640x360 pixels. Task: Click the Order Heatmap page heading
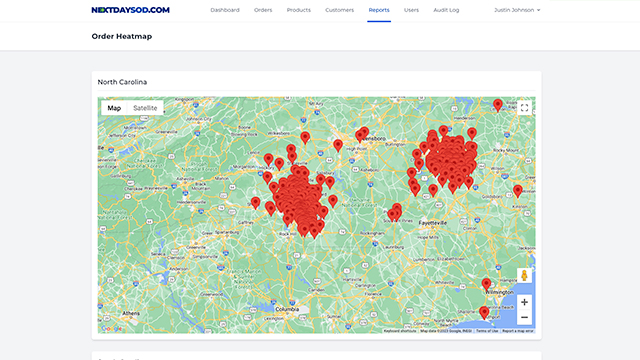[x=122, y=36]
